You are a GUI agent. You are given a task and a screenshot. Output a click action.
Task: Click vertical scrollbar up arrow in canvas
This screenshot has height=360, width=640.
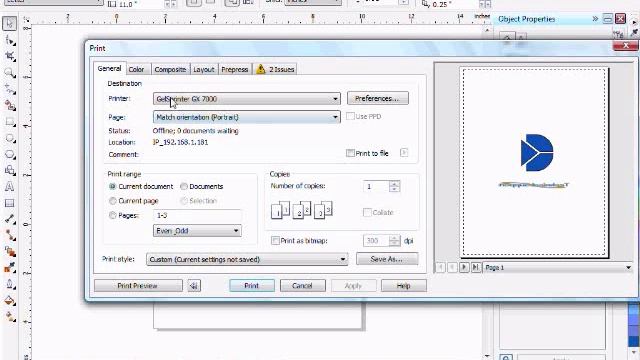coord(487,31)
